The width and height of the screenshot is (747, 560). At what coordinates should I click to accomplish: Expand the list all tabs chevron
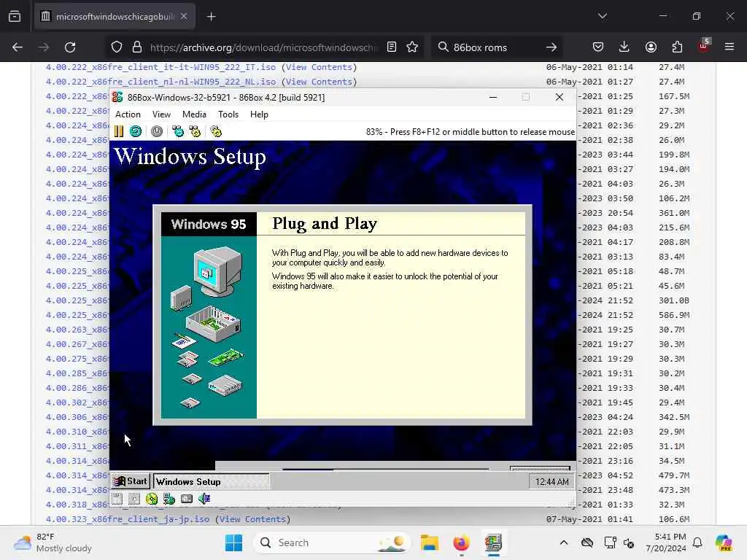603,16
